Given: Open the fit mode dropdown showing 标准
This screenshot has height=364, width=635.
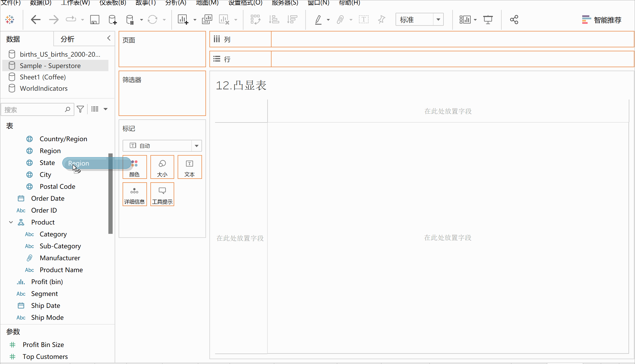Looking at the screenshot, I should coord(438,19).
